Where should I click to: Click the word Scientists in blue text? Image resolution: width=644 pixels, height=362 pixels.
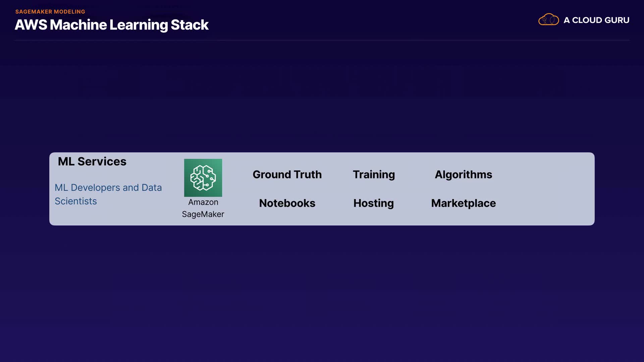[x=76, y=201]
